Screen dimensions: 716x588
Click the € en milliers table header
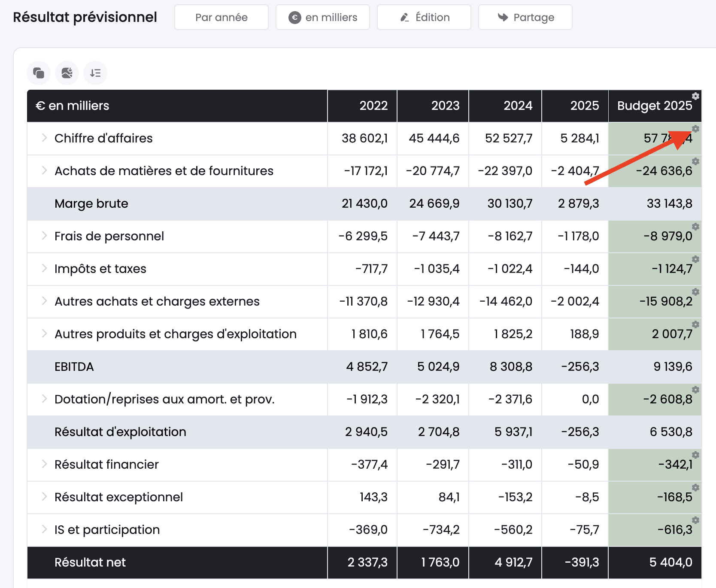72,106
